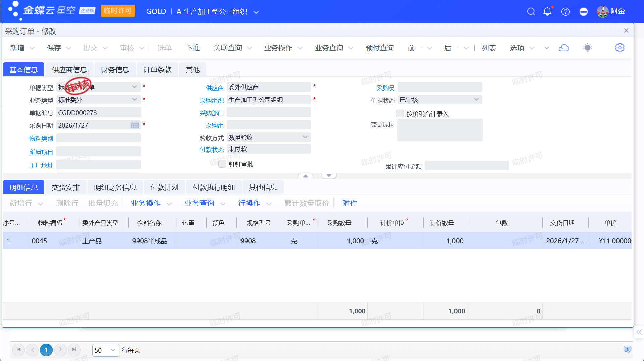Click the cloud icon in toolbar
The height and width of the screenshot is (361, 644).
(x=563, y=48)
